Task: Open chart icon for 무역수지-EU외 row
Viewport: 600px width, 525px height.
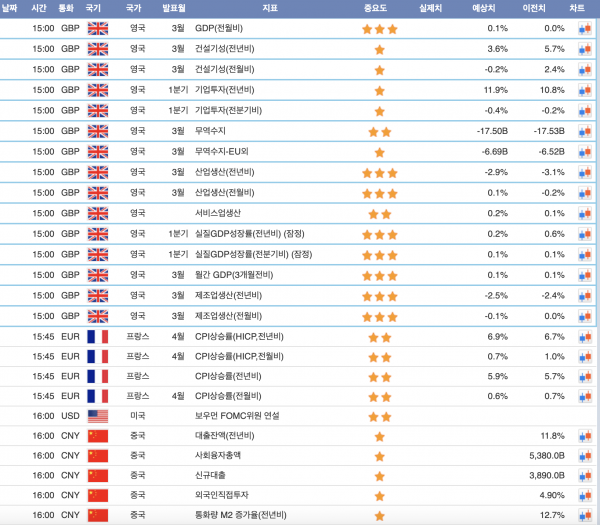Action: [585, 152]
